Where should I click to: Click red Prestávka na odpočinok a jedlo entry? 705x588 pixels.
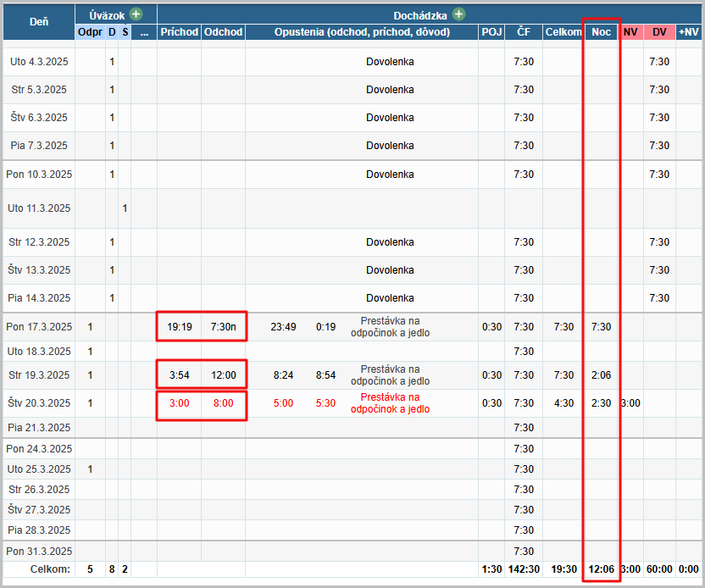point(391,403)
